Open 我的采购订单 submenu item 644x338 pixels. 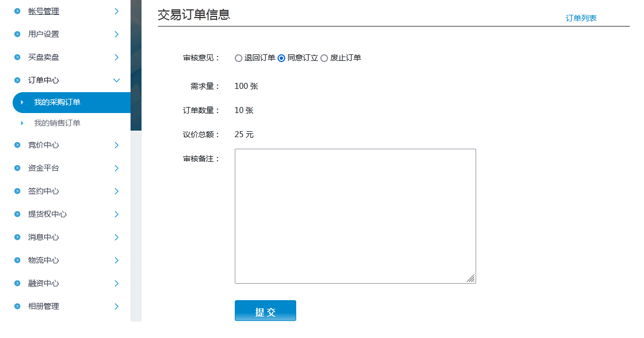tap(57, 102)
